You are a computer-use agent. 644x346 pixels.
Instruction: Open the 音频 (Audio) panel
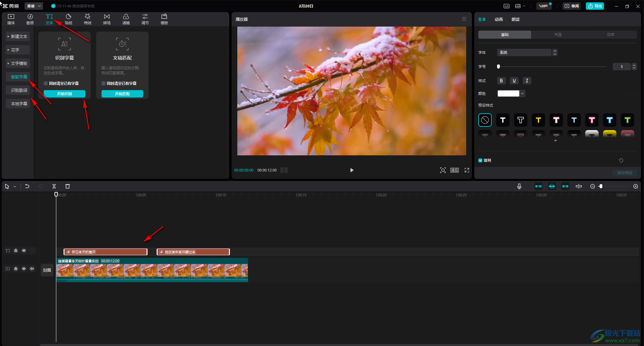point(30,19)
